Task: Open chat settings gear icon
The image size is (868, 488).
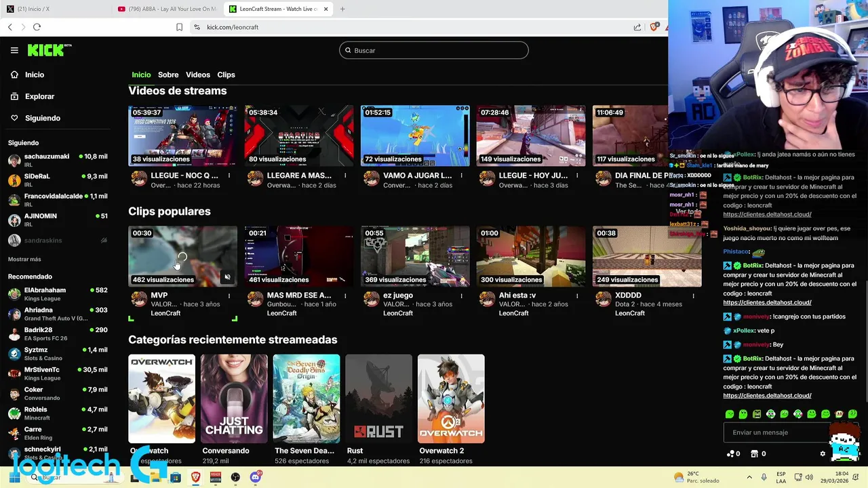Action: [823, 453]
